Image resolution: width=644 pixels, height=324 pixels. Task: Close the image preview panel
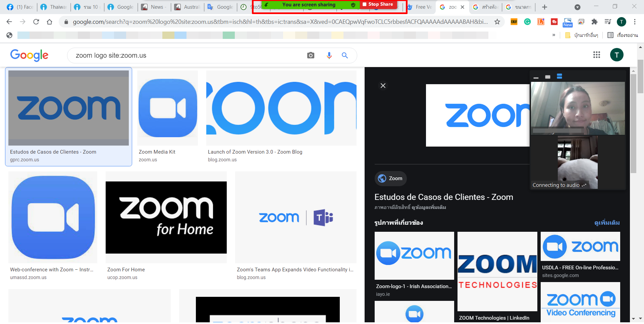coord(383,86)
